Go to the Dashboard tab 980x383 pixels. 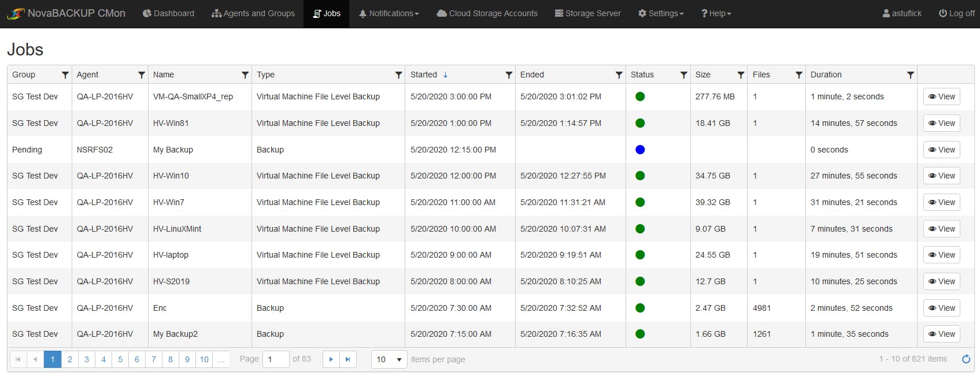pyautogui.click(x=168, y=13)
